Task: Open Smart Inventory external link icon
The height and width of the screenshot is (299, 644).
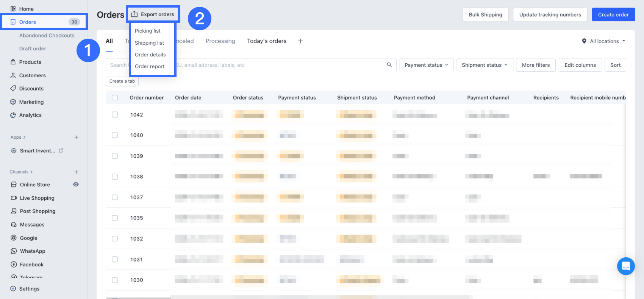Action: (61, 150)
